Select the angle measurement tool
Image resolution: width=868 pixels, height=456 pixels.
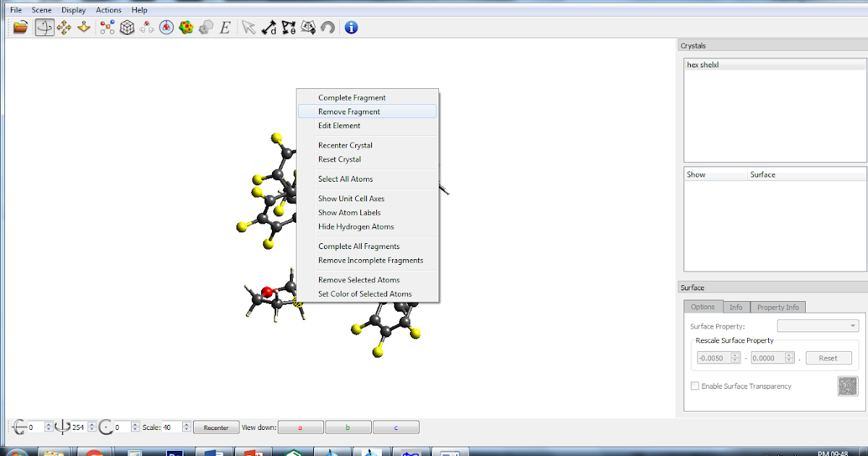click(288, 28)
